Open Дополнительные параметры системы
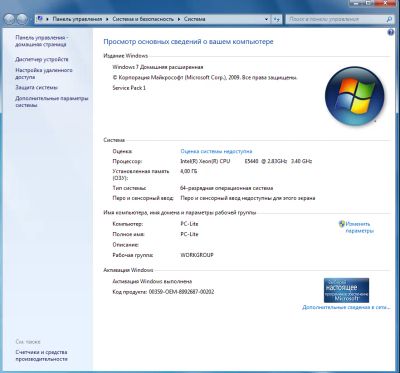 52,102
